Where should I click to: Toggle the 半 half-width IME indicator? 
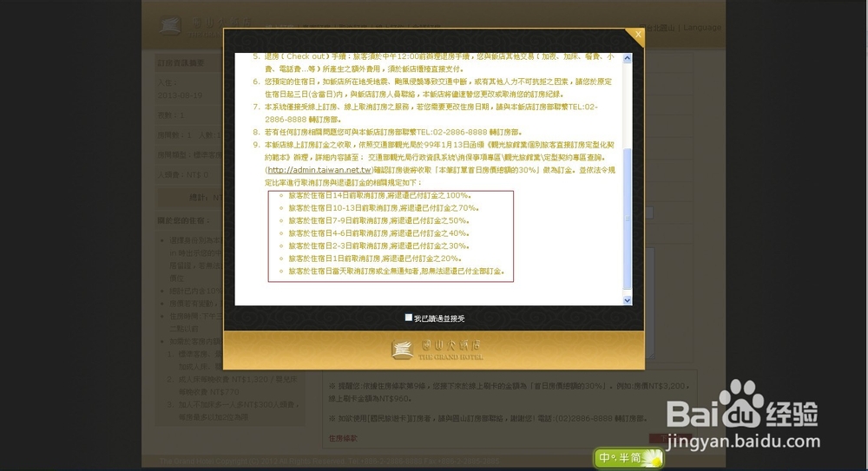[x=623, y=458]
